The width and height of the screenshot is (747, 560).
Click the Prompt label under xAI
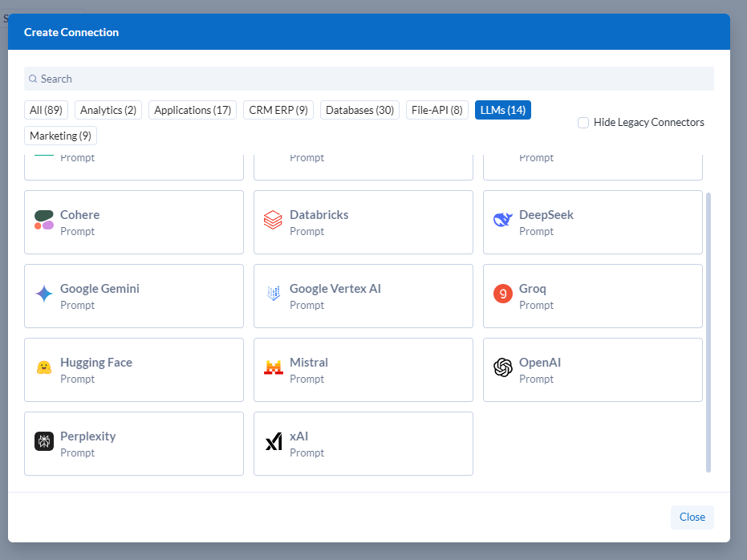[307, 452]
